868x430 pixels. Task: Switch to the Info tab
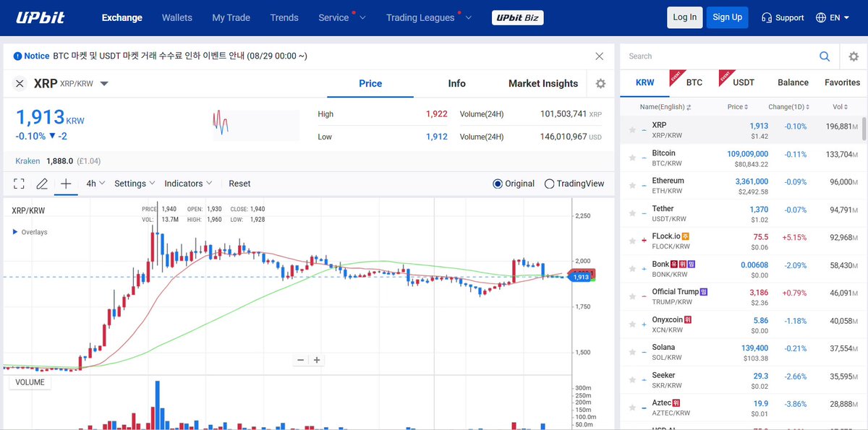456,84
